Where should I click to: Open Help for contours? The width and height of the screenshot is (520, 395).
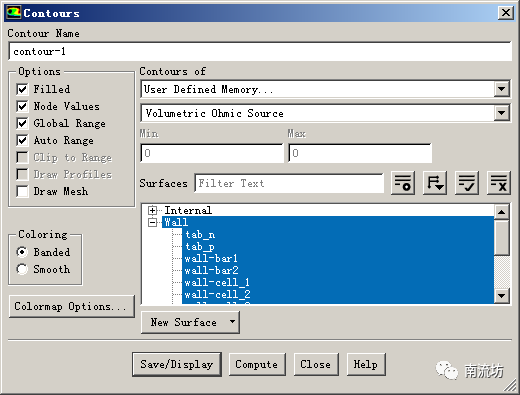(x=366, y=364)
